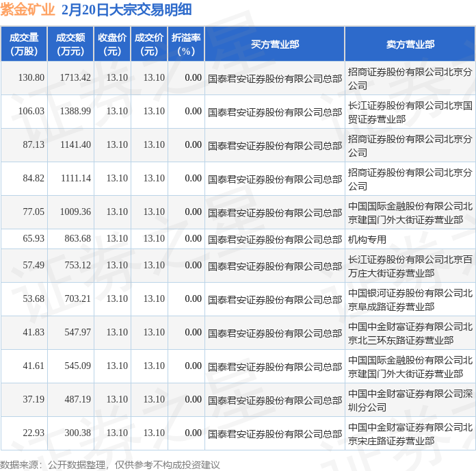Click seller 中金财富 北京北三环东路 cell
476x471 pixels.
(410, 333)
